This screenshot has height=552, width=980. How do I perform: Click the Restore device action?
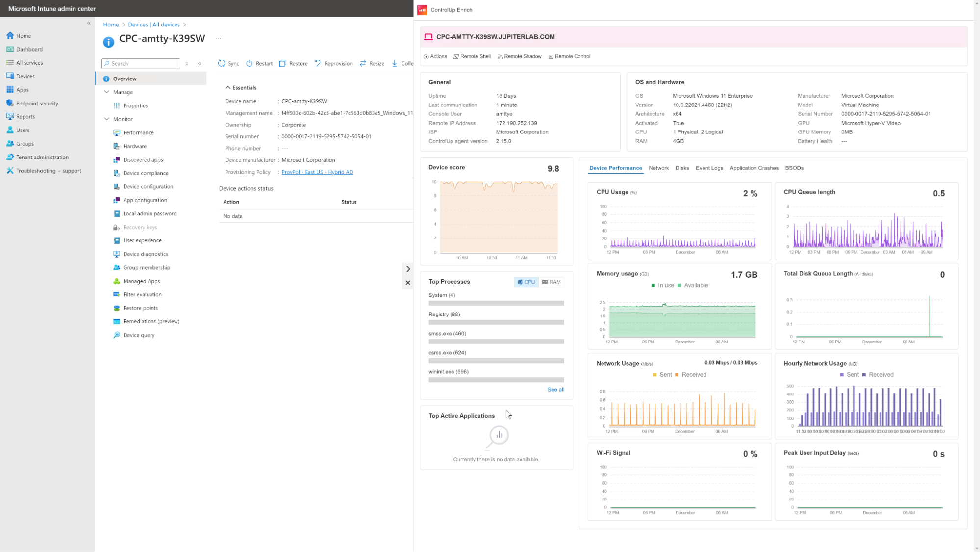[294, 63]
